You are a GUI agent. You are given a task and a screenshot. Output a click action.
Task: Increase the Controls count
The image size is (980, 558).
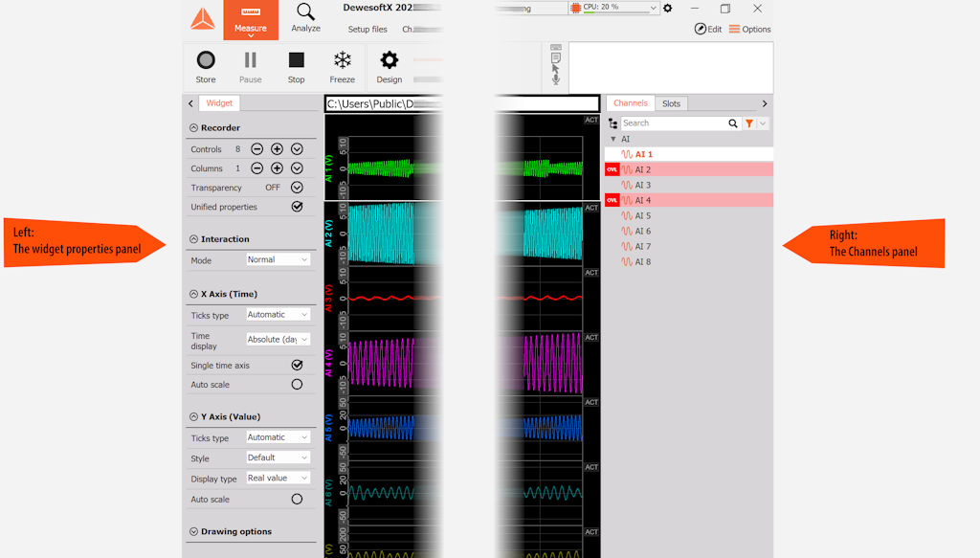277,148
